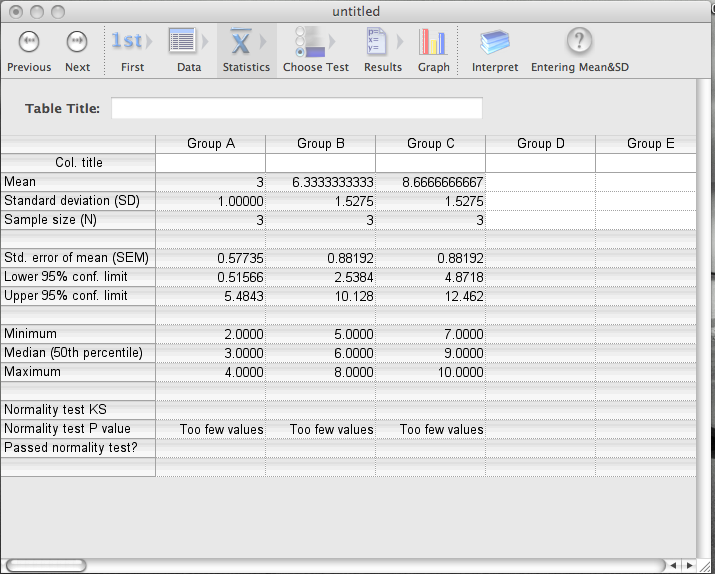Go to the Previous step icon
This screenshot has width=715, height=574.
click(29, 42)
